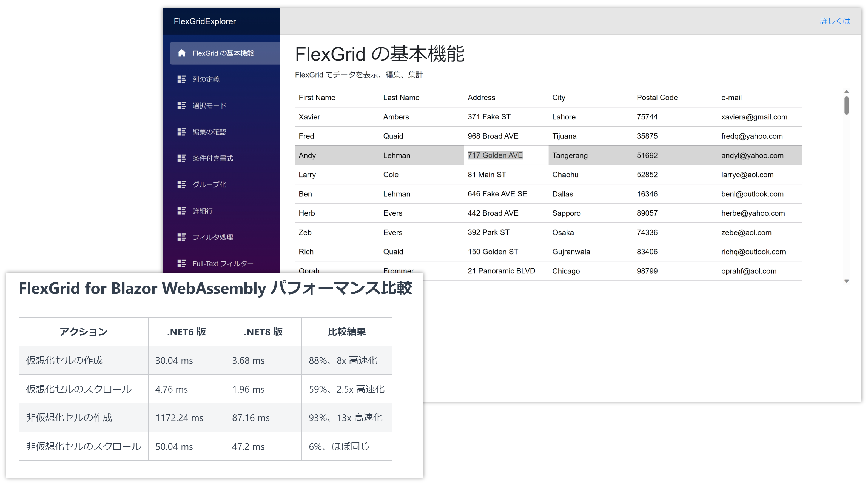The image size is (868, 488).
Task: Click the grid icon beside 詳細行
Action: tap(182, 211)
